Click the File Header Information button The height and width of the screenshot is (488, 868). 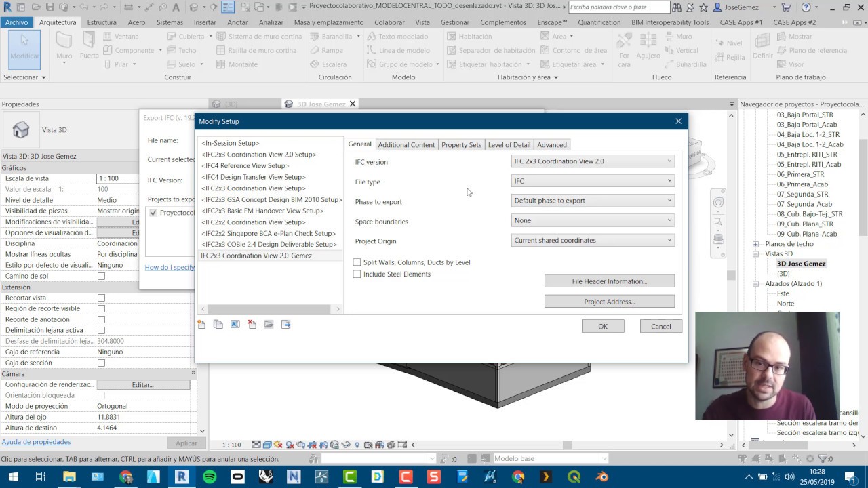610,281
